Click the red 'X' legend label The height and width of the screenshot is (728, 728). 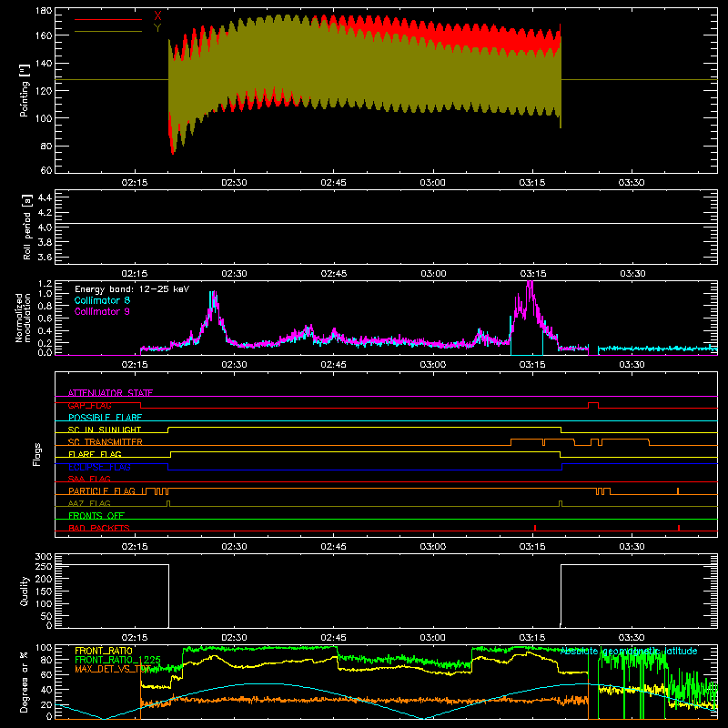pyautogui.click(x=157, y=16)
